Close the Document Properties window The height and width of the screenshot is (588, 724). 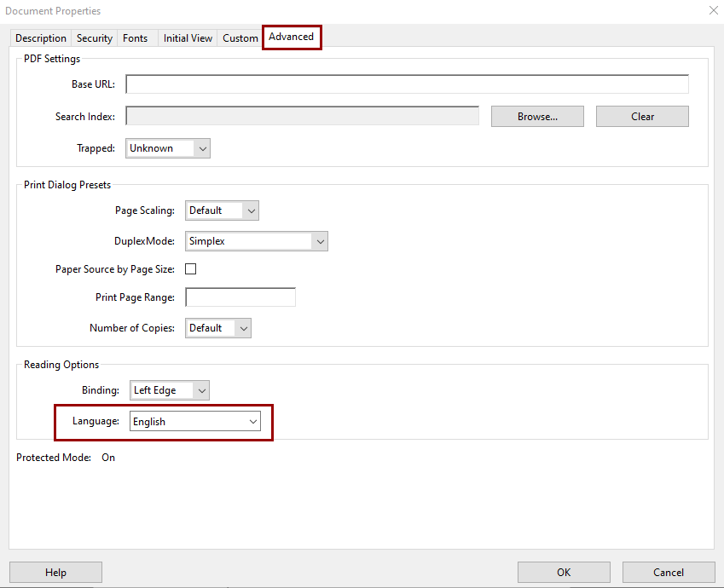pos(714,10)
